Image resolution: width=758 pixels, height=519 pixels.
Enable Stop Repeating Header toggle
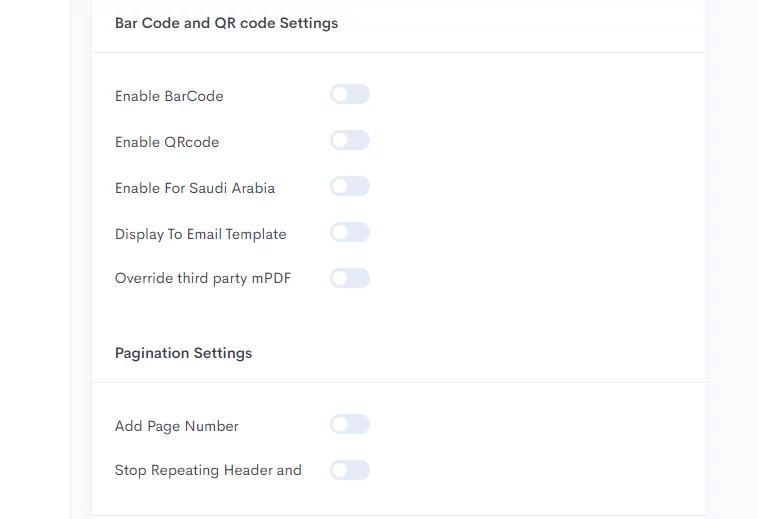(350, 470)
